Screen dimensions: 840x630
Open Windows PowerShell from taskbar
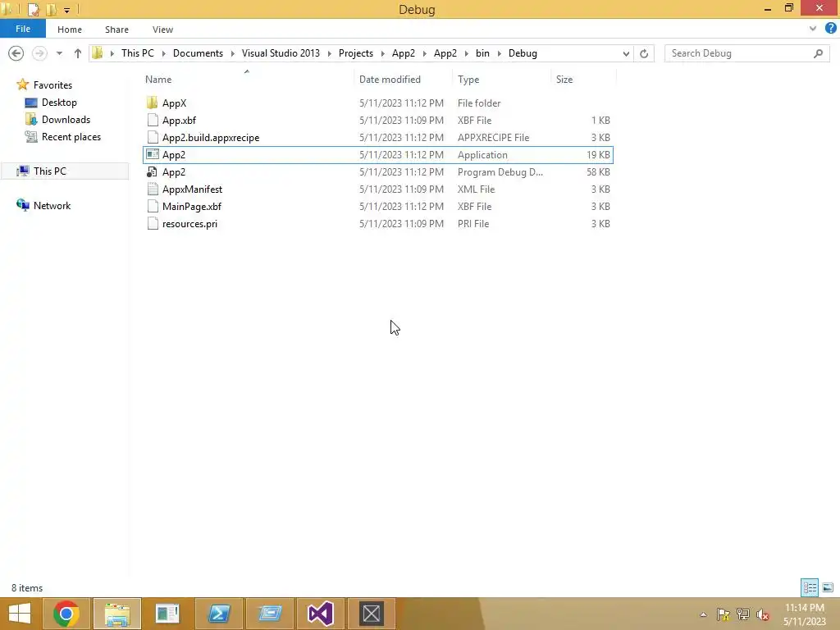click(218, 614)
